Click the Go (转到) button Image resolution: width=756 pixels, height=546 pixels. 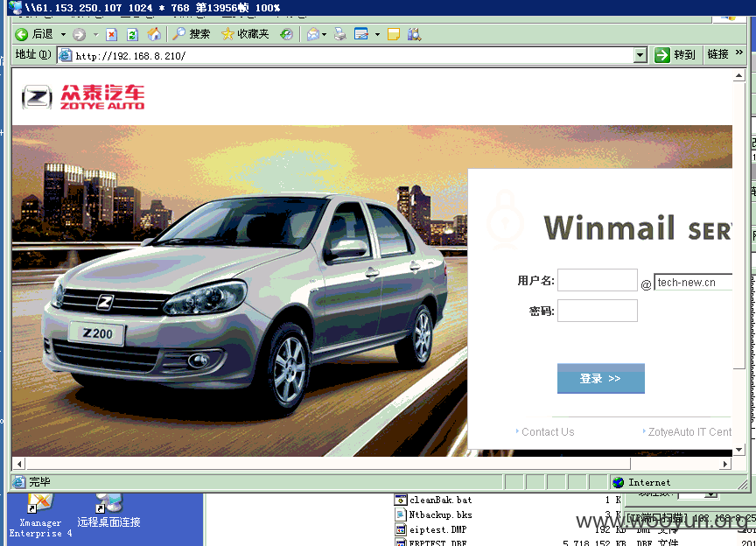pos(675,55)
